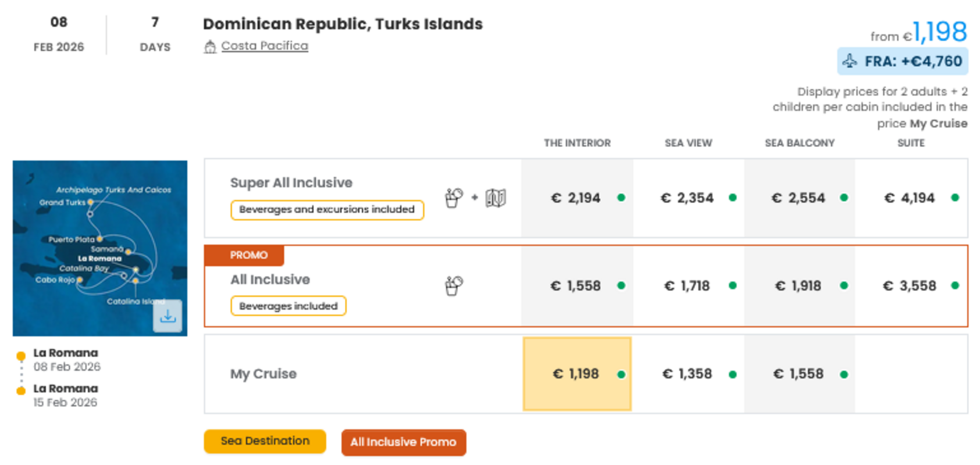Click the Sea Destination button

265,441
